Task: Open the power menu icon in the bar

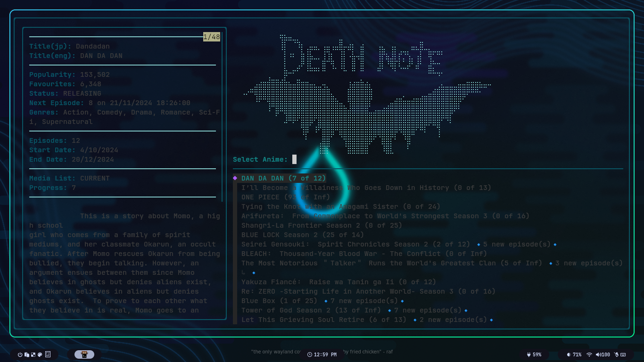Action: pyautogui.click(x=20, y=354)
